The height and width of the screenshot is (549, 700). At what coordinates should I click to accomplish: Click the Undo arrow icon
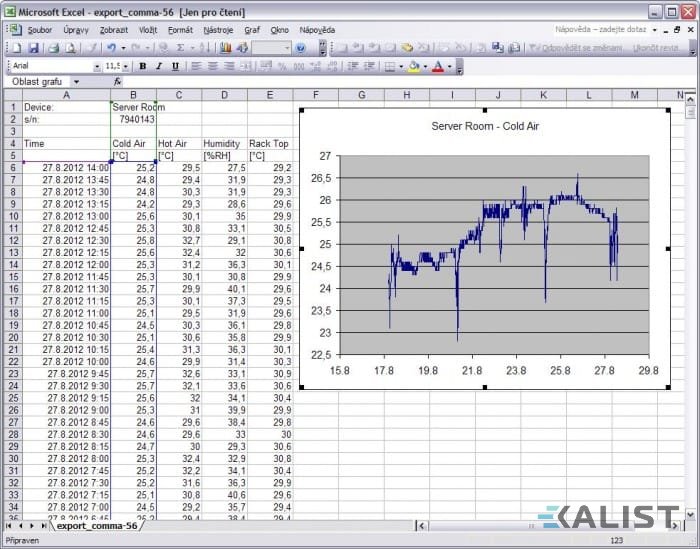point(110,48)
